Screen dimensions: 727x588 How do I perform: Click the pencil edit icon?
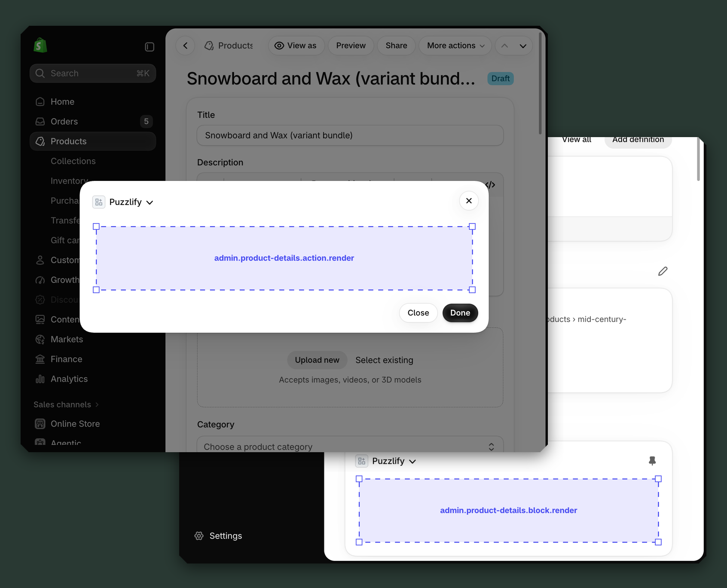tap(663, 271)
